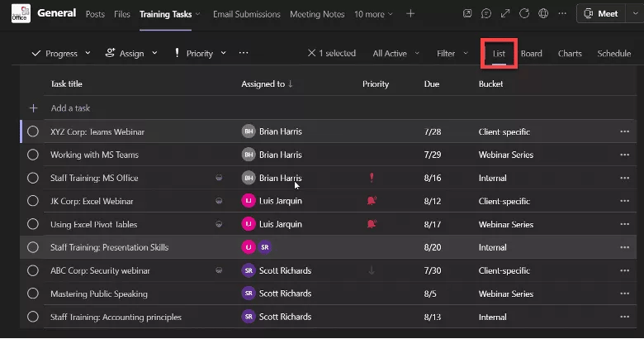The image size is (644, 339).
Task: Expand the 10 more tabs menu
Action: pyautogui.click(x=373, y=14)
